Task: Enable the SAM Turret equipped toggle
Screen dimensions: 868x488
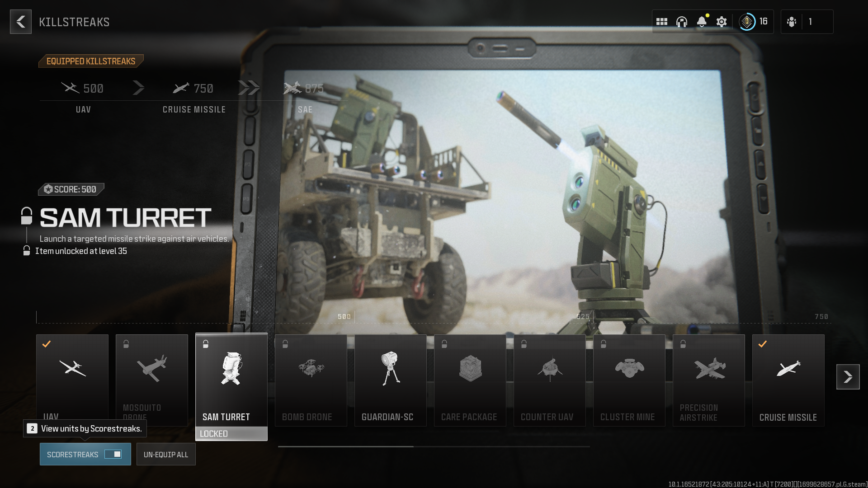Action: 206,344
